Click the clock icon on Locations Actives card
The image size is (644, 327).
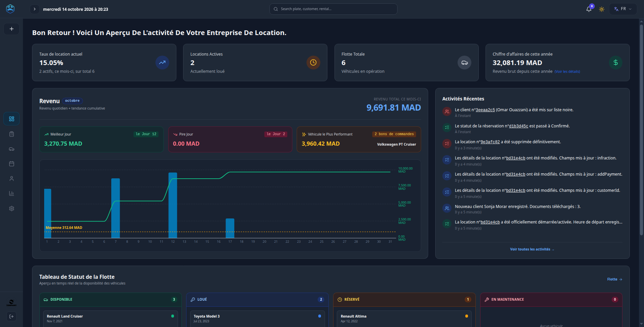[x=313, y=62]
